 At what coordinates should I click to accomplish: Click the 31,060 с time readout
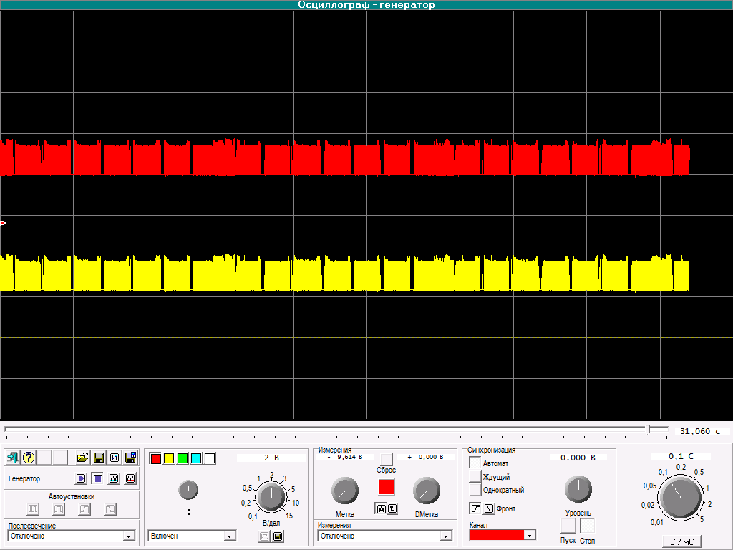(x=700, y=431)
